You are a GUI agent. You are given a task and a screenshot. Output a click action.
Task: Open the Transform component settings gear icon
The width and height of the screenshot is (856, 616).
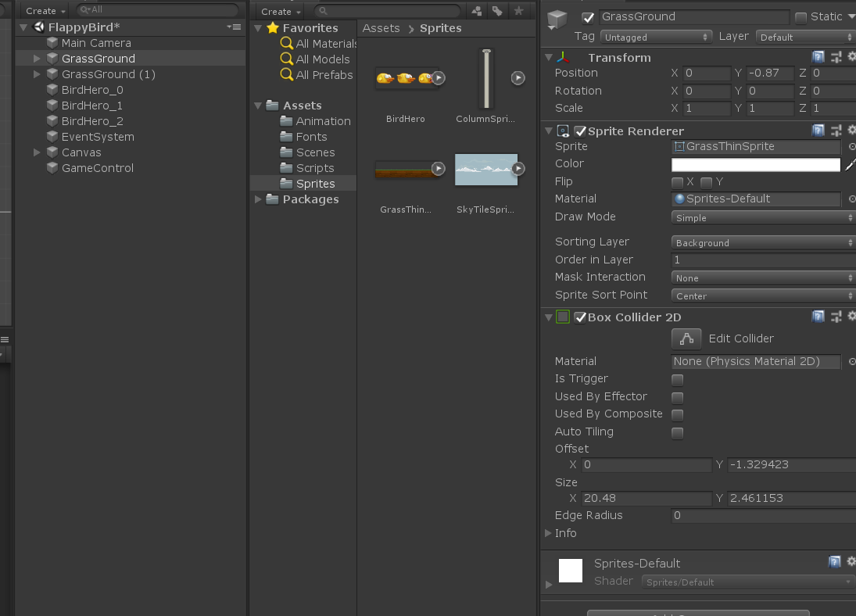pos(851,56)
